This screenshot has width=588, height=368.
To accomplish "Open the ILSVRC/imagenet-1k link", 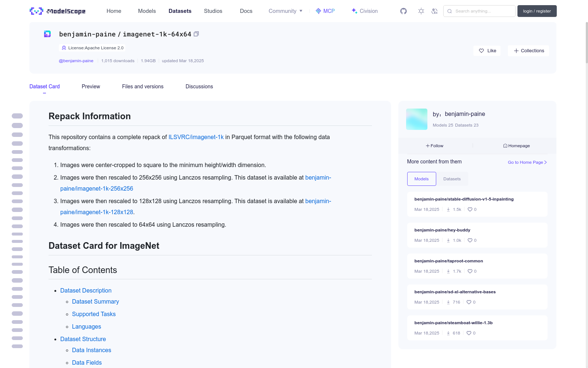I will 196,137.
